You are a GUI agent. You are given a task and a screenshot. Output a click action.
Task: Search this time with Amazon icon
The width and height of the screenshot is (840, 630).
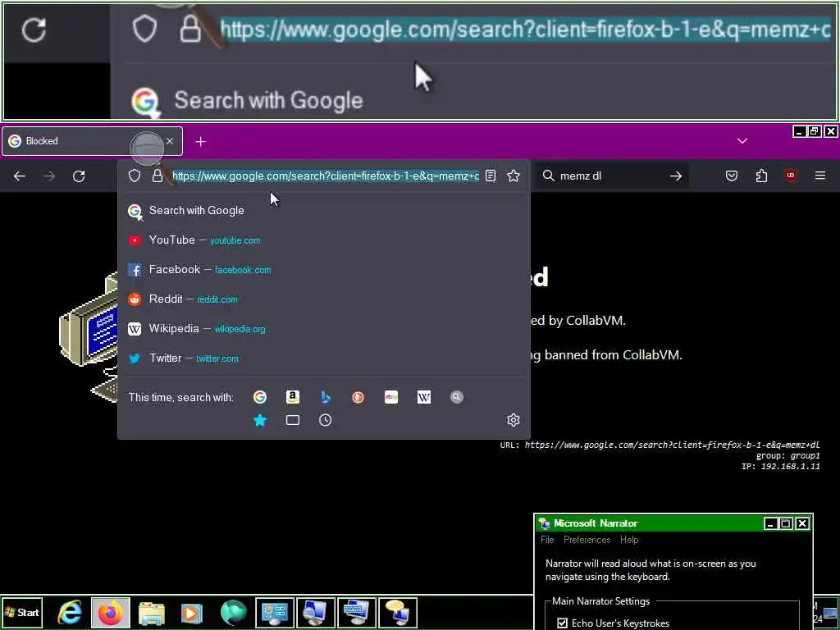[x=293, y=397]
